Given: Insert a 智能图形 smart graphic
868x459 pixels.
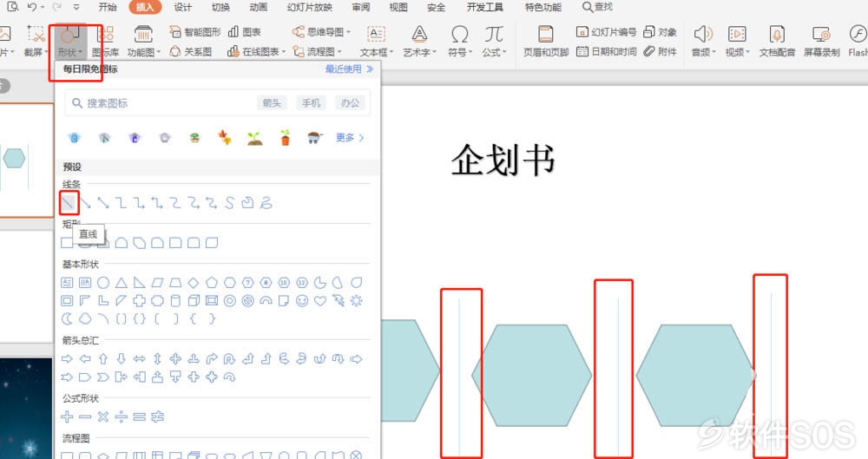Looking at the screenshot, I should [x=194, y=32].
